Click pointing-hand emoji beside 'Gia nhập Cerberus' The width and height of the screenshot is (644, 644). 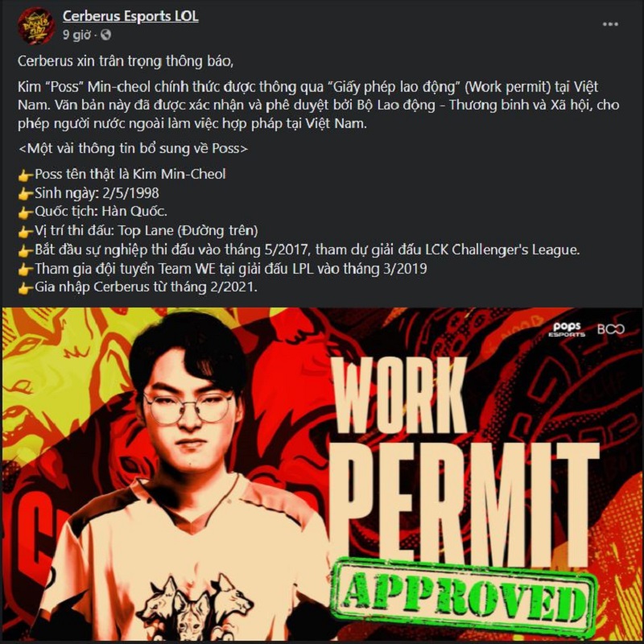pyautogui.click(x=26, y=288)
